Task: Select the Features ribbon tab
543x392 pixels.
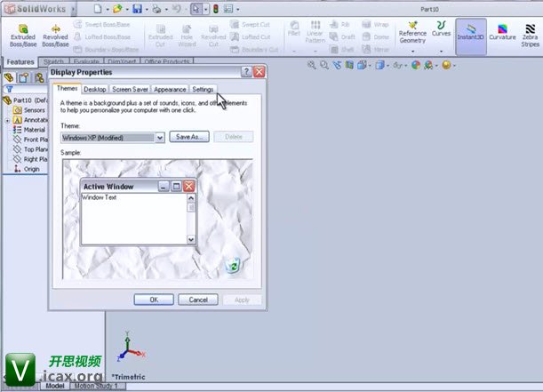Action: click(x=20, y=62)
